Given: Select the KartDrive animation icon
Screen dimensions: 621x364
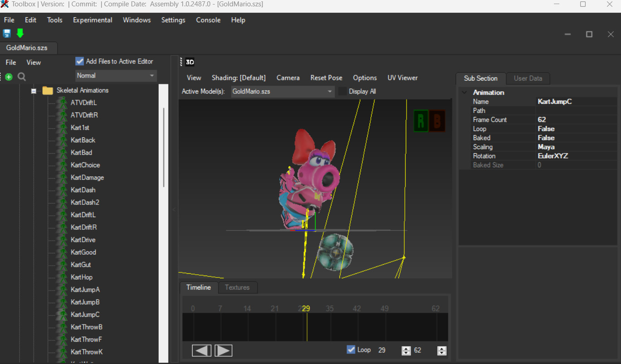Looking at the screenshot, I should click(x=63, y=239).
